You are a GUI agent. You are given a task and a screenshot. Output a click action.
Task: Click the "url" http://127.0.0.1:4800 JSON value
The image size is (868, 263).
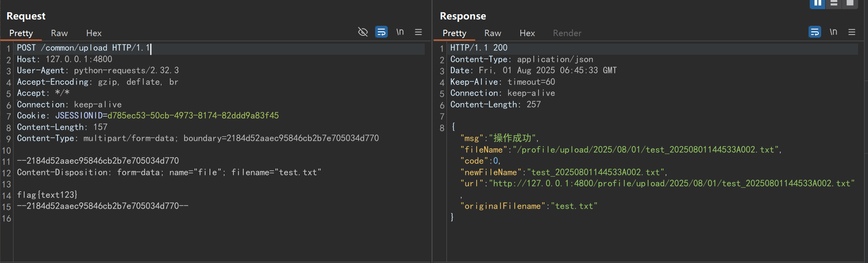click(672, 184)
